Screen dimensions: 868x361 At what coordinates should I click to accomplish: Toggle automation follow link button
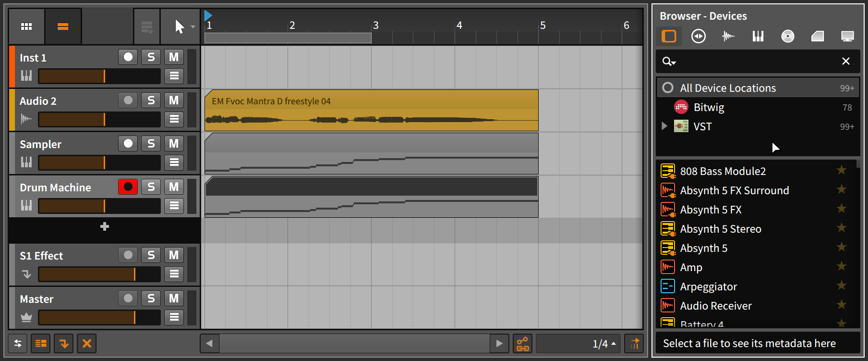(x=523, y=343)
